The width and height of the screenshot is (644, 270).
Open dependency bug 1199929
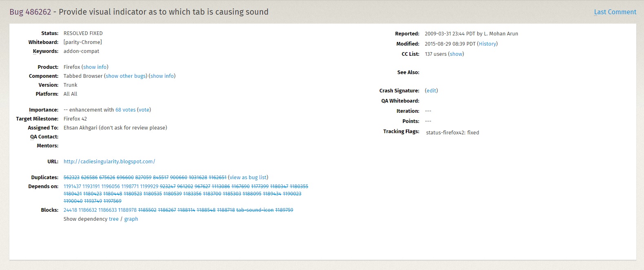point(149,187)
